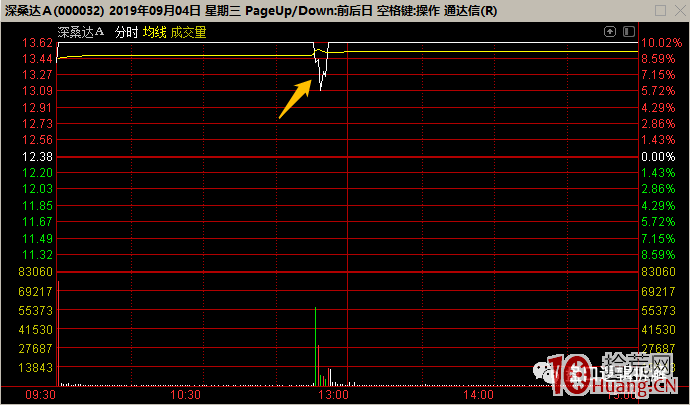Click the green 2.86% percentage label
The height and width of the screenshot is (405, 690).
point(658,189)
